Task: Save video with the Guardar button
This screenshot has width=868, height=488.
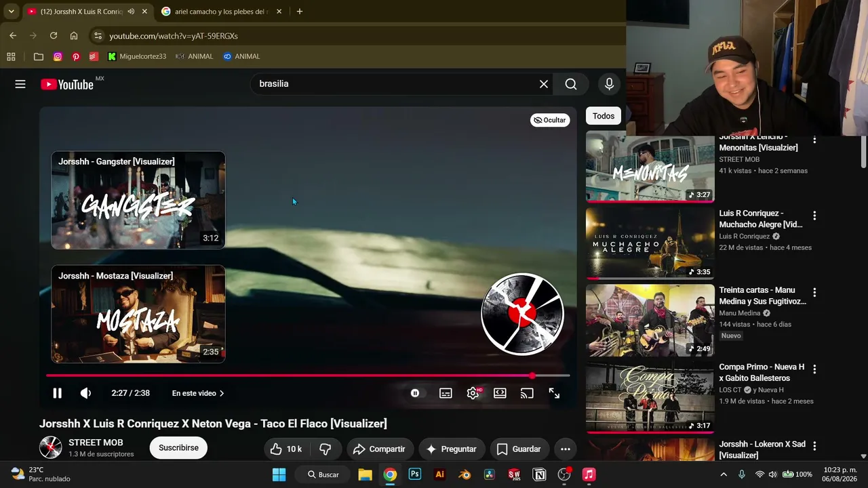Action: (519, 449)
